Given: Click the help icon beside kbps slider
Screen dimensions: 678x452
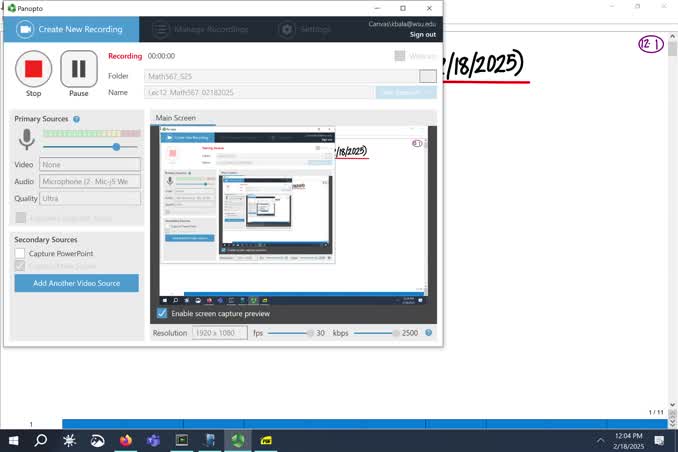Looking at the screenshot, I should (429, 333).
